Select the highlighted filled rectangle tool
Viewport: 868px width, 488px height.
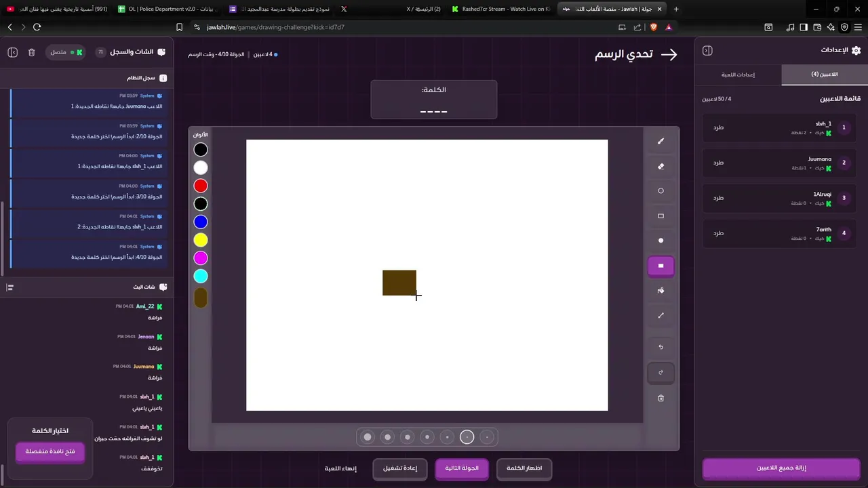(x=660, y=266)
